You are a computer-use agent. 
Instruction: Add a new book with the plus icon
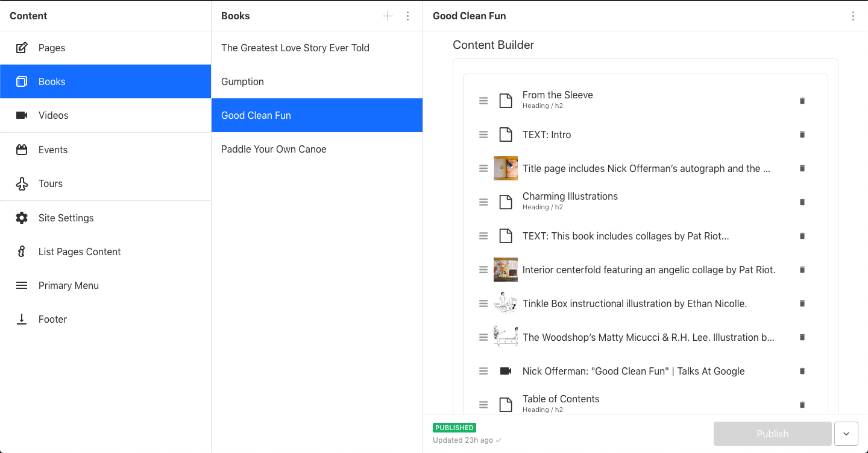tap(388, 16)
